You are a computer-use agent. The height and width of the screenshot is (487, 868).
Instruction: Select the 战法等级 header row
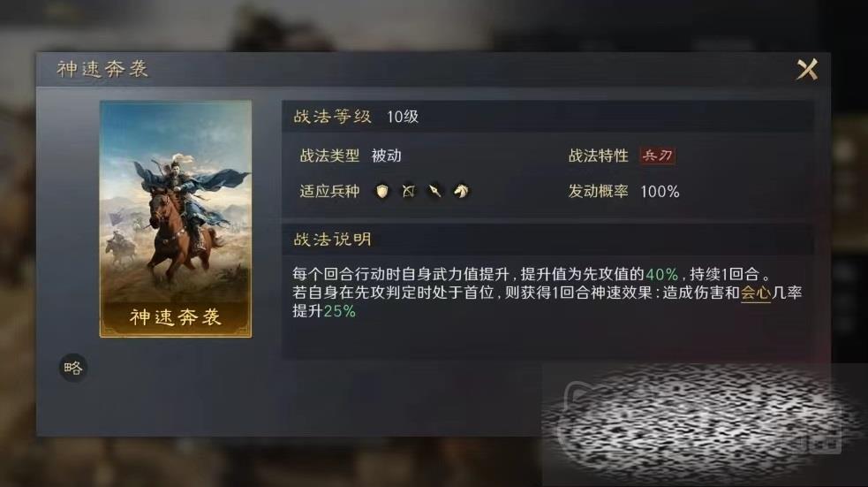tap(547, 117)
